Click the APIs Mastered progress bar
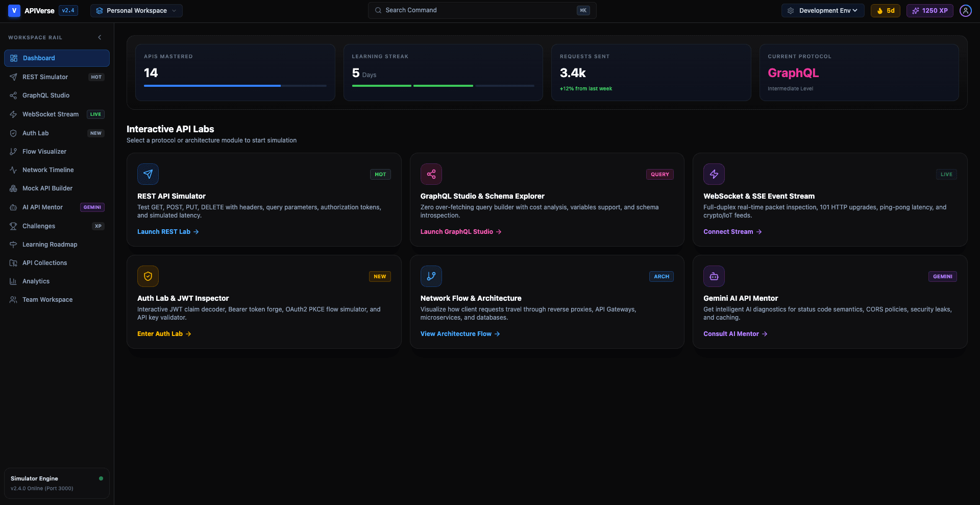This screenshot has height=505, width=980. pyautogui.click(x=235, y=86)
